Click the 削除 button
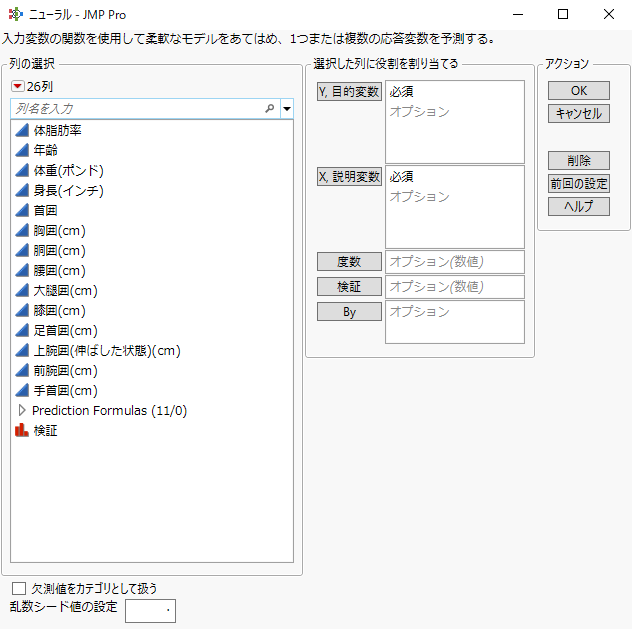This screenshot has height=629, width=632. click(x=578, y=160)
